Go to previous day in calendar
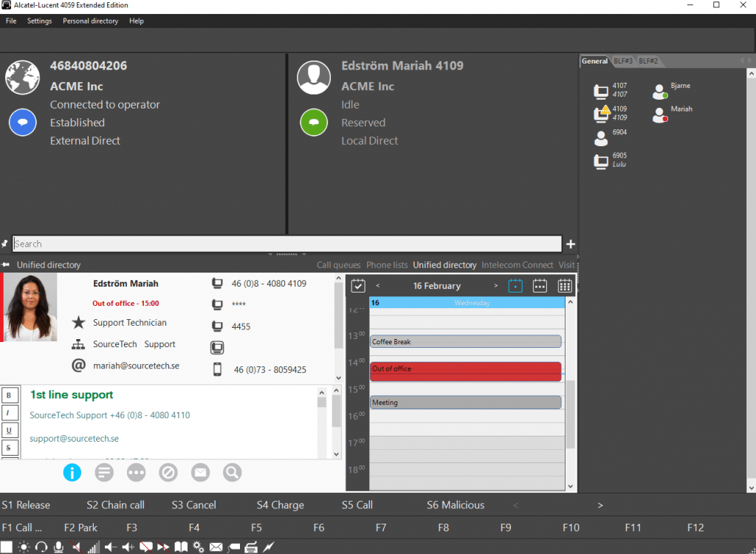Image resolution: width=756 pixels, height=554 pixels. 378,286
